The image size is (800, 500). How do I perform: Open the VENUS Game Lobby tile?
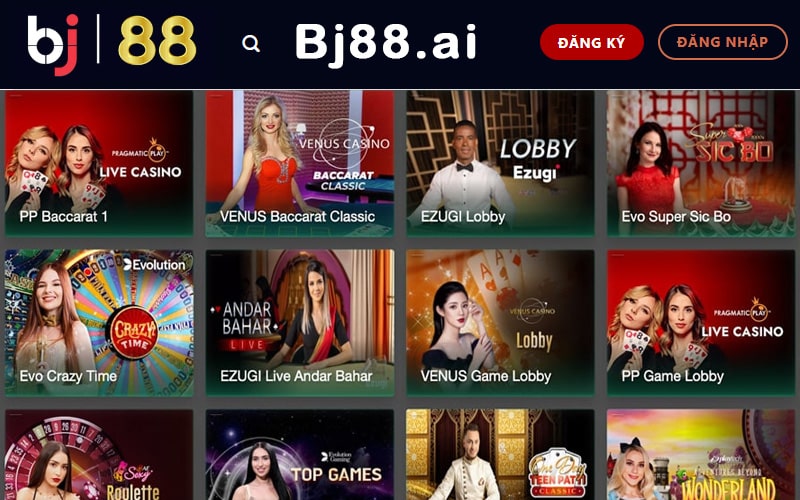500,323
